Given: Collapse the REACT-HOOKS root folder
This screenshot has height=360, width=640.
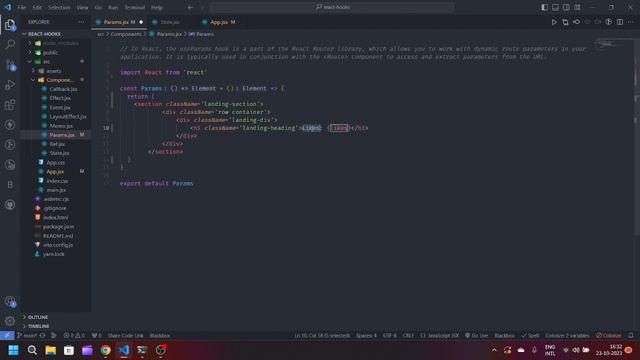Looking at the screenshot, I should click(x=44, y=34).
